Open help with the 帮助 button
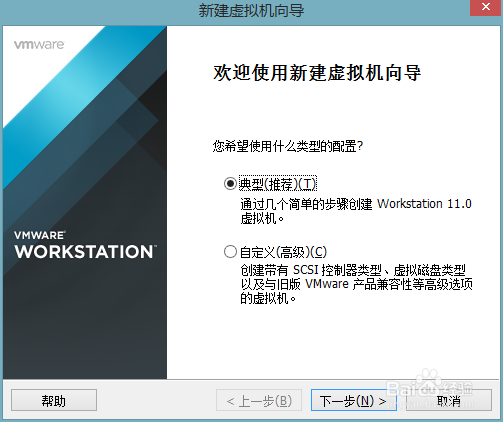 click(54, 400)
